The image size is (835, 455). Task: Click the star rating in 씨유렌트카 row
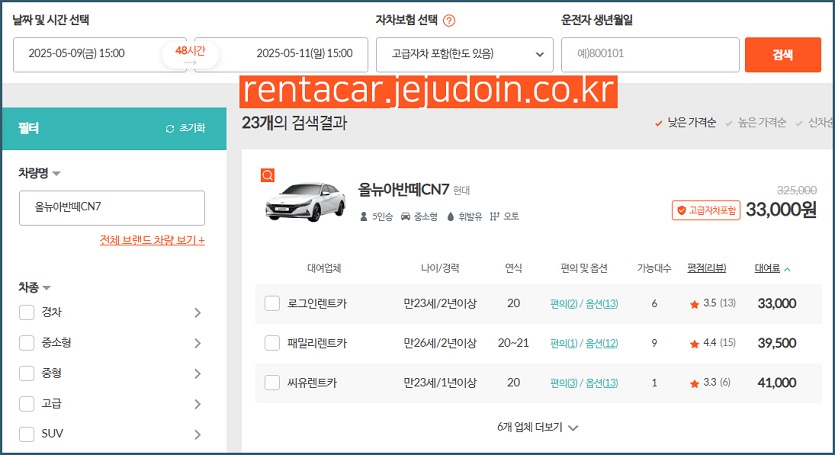[x=710, y=383]
